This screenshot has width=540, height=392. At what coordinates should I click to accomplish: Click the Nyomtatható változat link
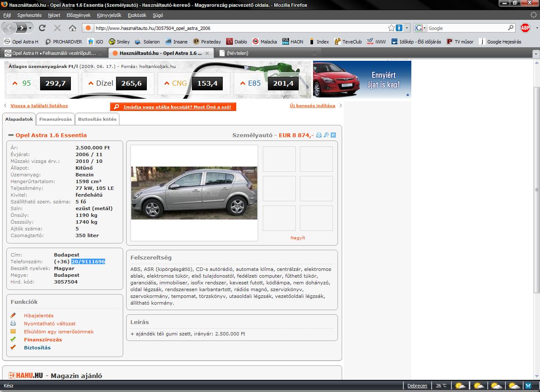50,324
